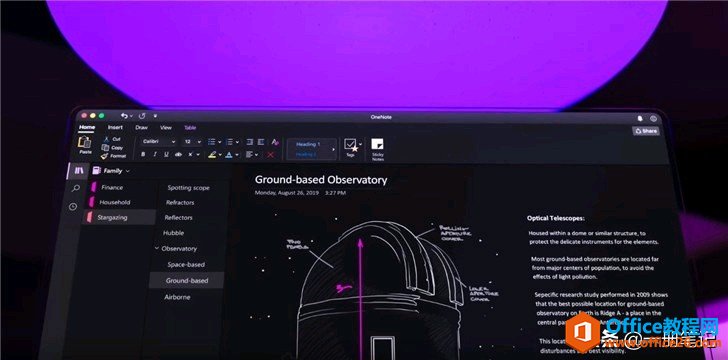
Task: Switch to the Table tab
Action: (190, 127)
